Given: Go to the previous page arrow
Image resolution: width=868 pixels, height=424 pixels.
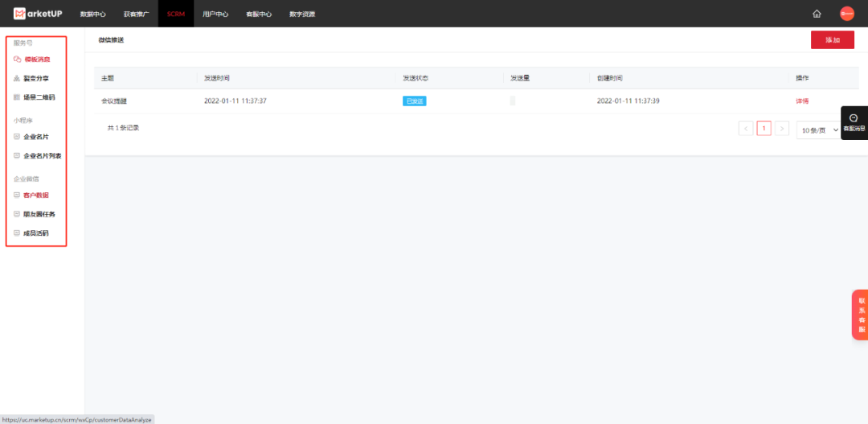Looking at the screenshot, I should (746, 129).
